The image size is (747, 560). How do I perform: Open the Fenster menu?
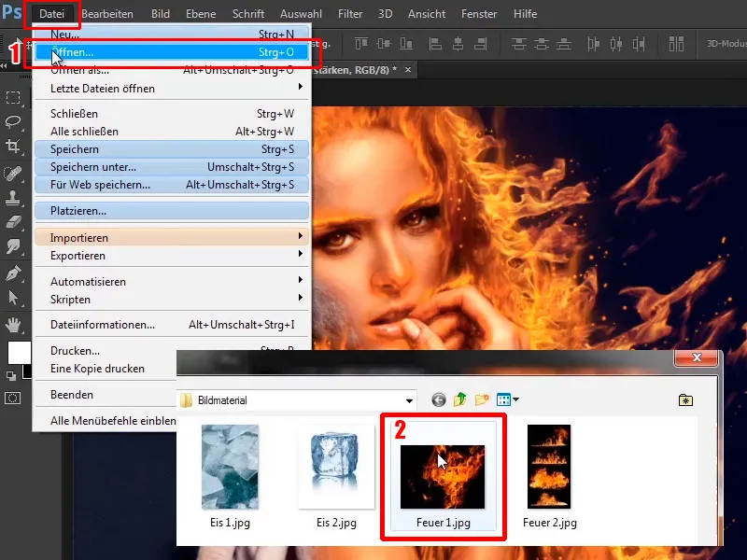pyautogui.click(x=479, y=14)
